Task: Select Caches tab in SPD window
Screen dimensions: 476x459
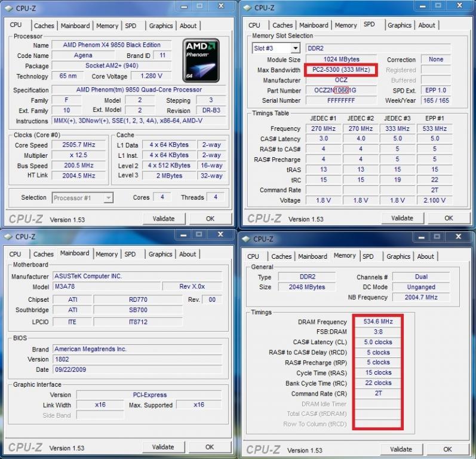Action: (x=282, y=25)
